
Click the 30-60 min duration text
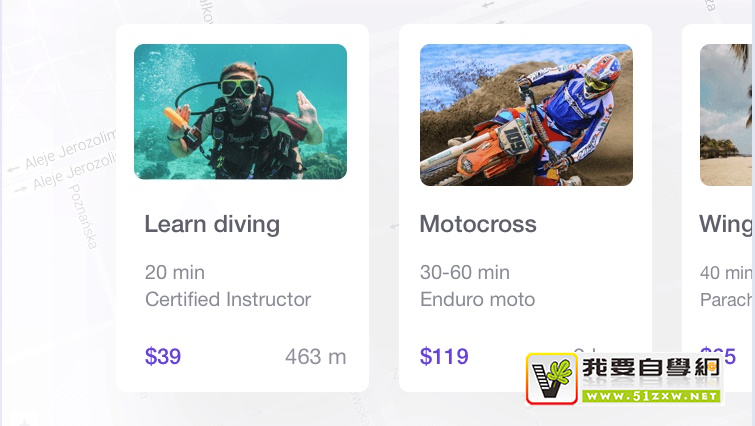[x=465, y=272]
